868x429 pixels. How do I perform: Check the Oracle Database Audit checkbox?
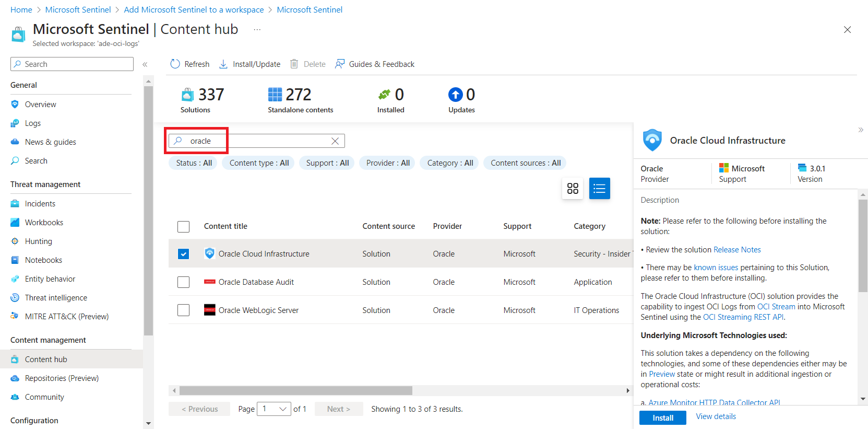(x=183, y=282)
